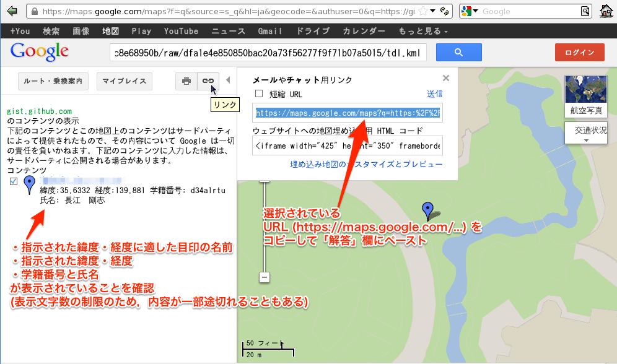The width and height of the screenshot is (617, 364).
Task: Click the blue Maps search button
Action: pos(459,52)
